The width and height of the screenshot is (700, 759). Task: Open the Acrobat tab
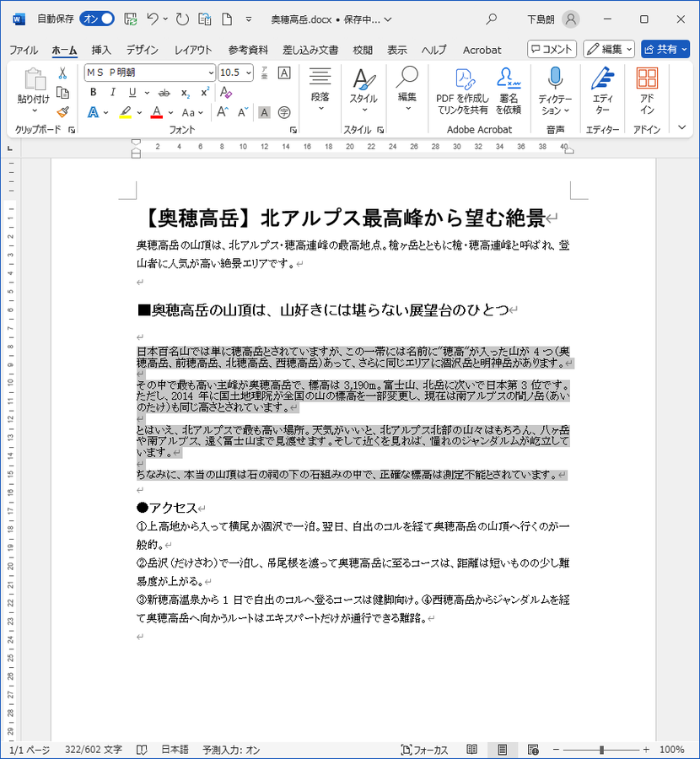pos(482,50)
